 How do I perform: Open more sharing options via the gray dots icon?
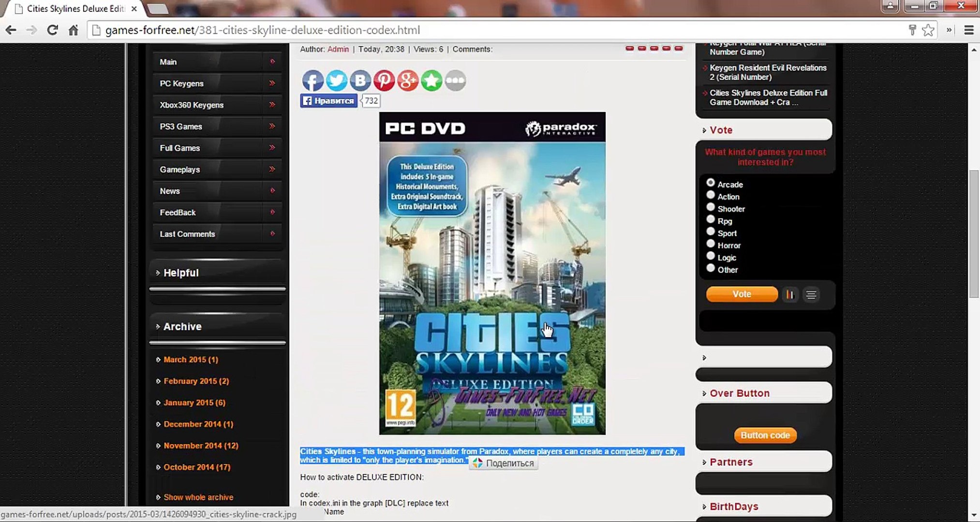455,80
